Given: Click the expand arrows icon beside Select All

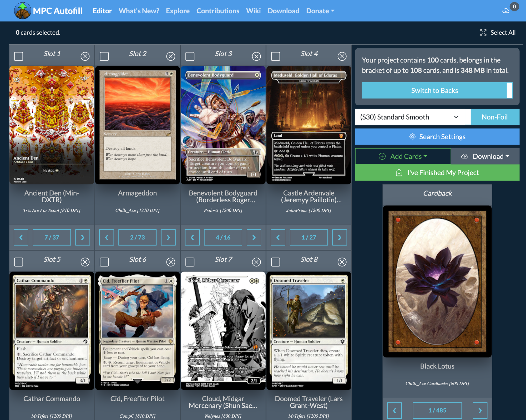Looking at the screenshot, I should pos(483,32).
